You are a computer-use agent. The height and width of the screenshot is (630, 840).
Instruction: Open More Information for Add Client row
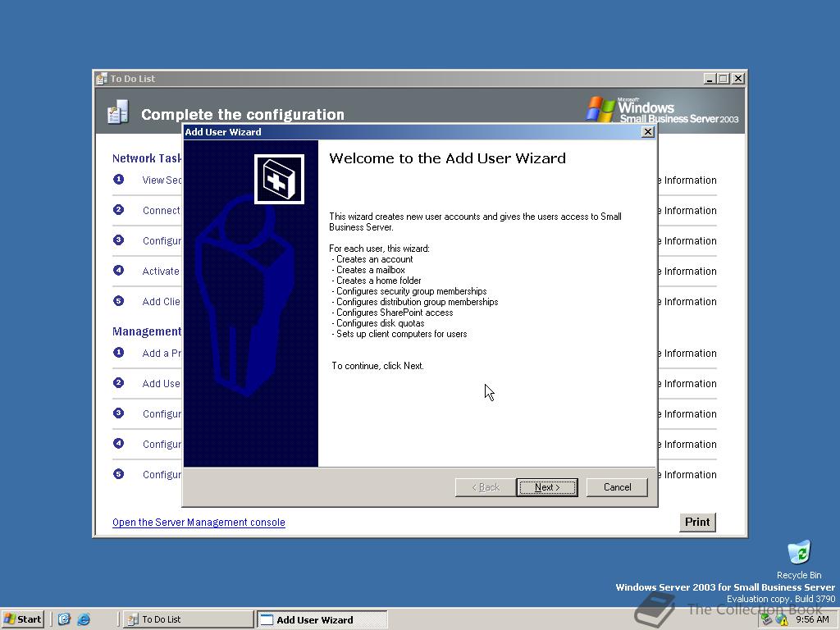pos(688,302)
